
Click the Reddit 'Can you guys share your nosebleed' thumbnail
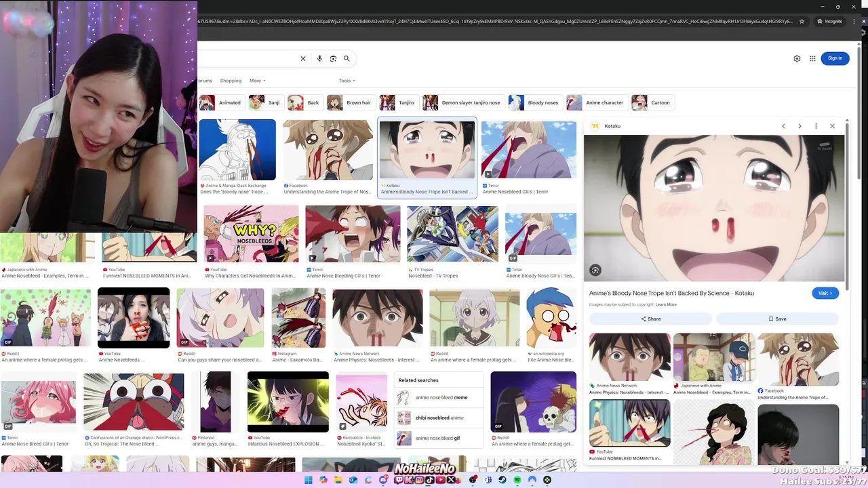tap(220, 318)
